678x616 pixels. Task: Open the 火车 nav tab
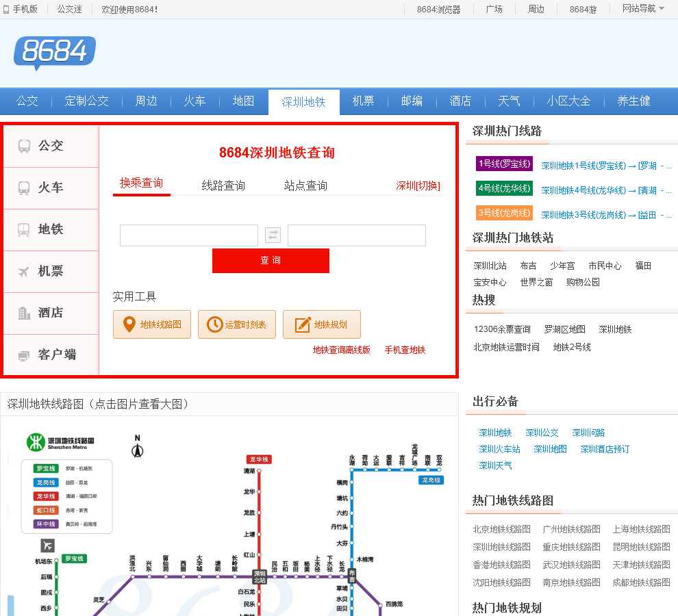pos(194,101)
